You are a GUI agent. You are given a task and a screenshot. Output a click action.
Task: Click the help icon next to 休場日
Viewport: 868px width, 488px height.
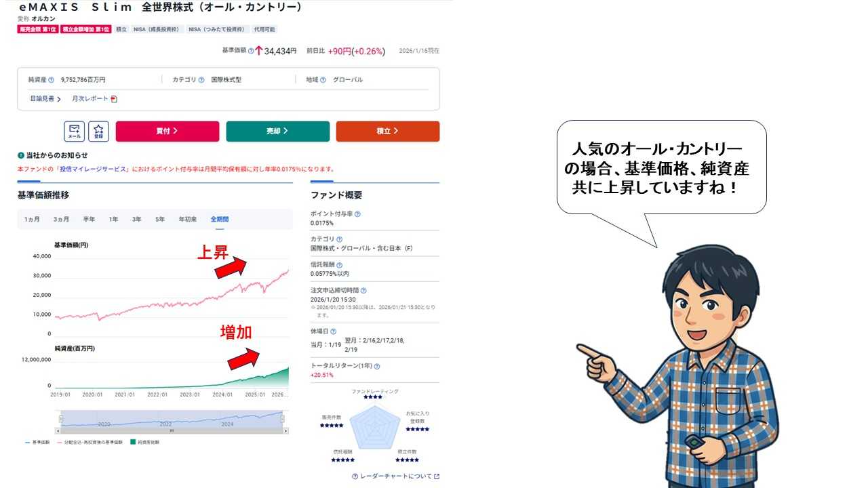point(333,331)
